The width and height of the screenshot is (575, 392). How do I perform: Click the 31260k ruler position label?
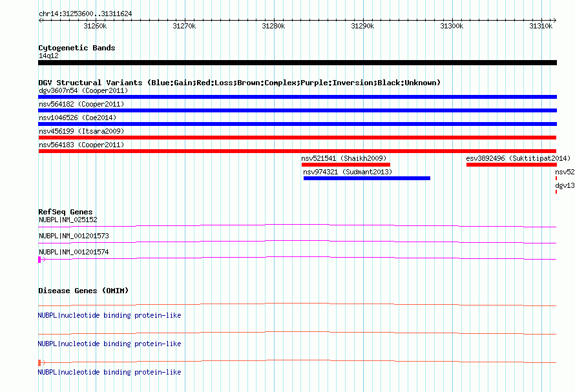(x=95, y=26)
